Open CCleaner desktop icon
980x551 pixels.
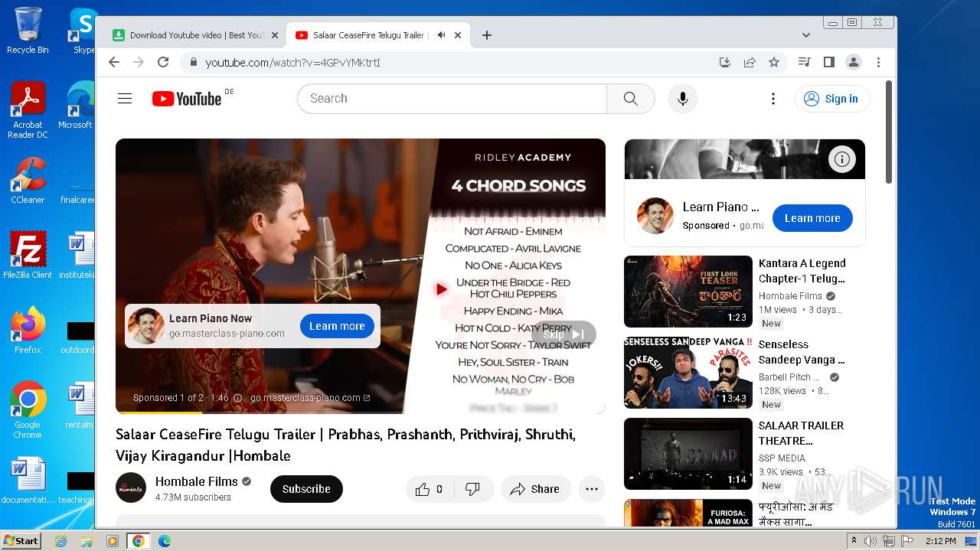coord(28,181)
